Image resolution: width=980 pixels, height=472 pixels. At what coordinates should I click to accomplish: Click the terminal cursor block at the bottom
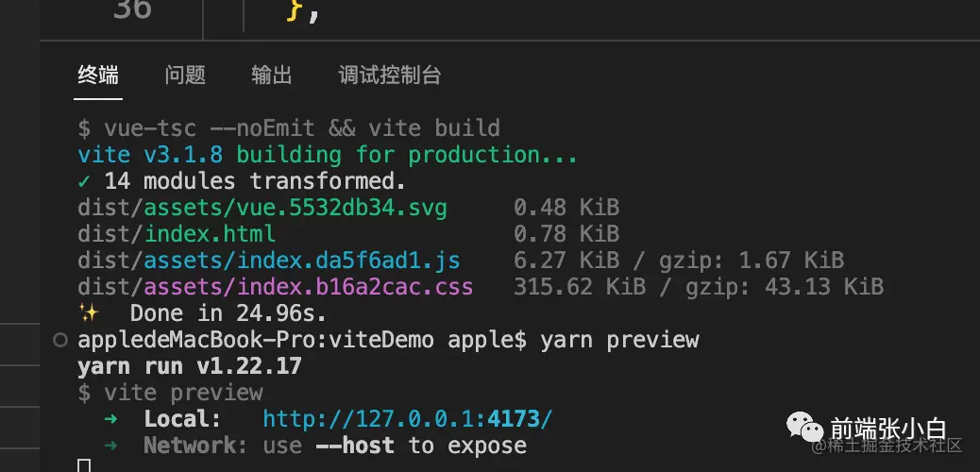pos(84,465)
